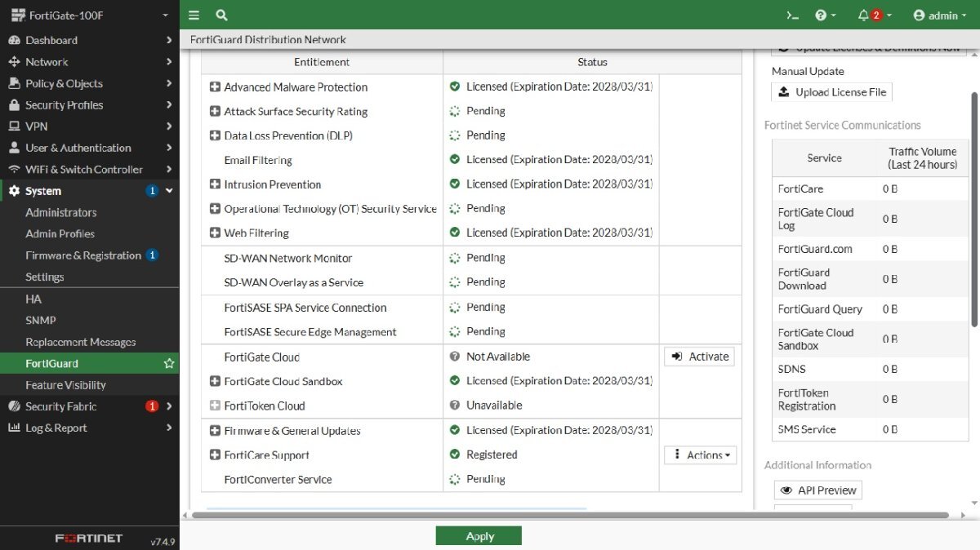This screenshot has height=550, width=980.
Task: Toggle the hamburger navigation menu icon
Action: 194,15
